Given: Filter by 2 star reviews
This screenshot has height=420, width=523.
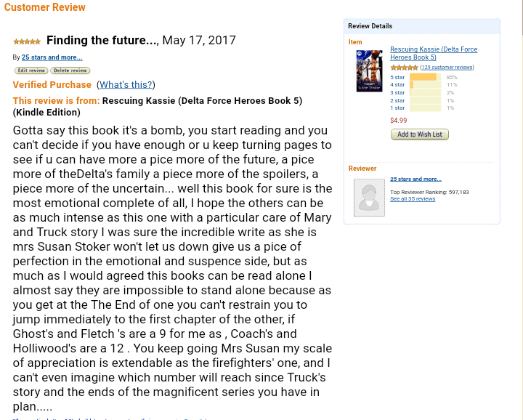Looking at the screenshot, I should pyautogui.click(x=397, y=100).
